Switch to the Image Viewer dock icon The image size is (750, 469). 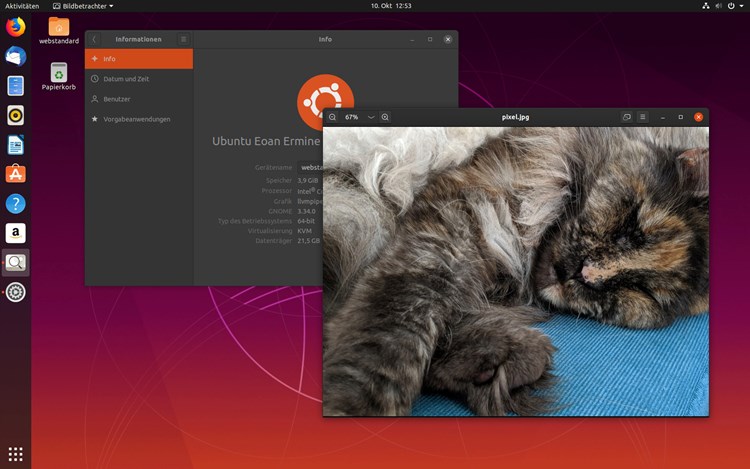pyautogui.click(x=15, y=262)
